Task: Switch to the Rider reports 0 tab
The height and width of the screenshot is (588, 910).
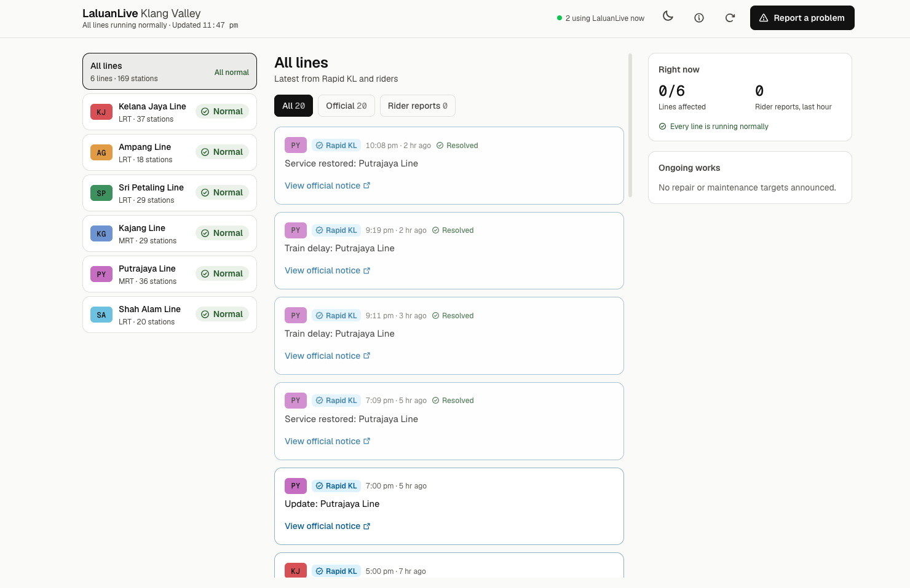Action: (x=417, y=106)
